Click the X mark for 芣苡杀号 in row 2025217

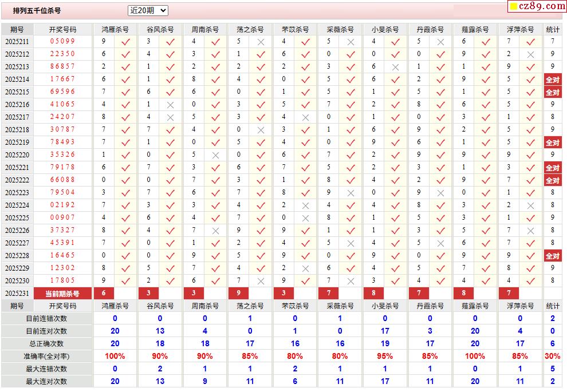[x=305, y=118]
